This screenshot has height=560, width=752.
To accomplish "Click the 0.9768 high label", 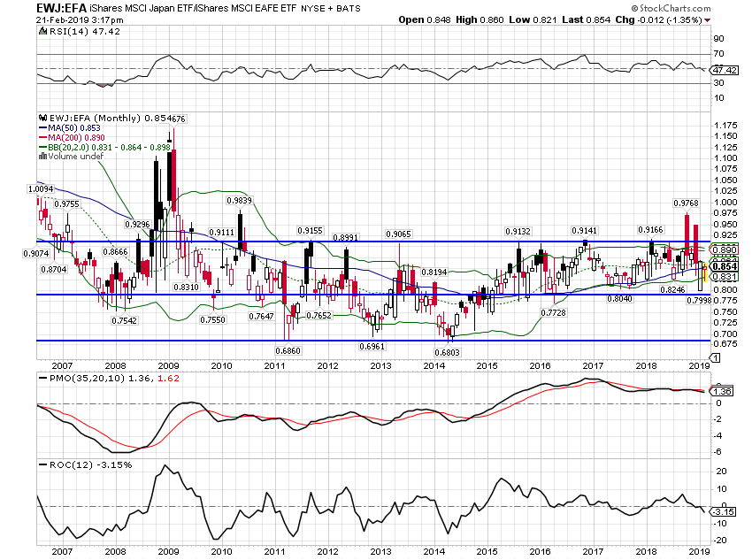I will point(686,203).
